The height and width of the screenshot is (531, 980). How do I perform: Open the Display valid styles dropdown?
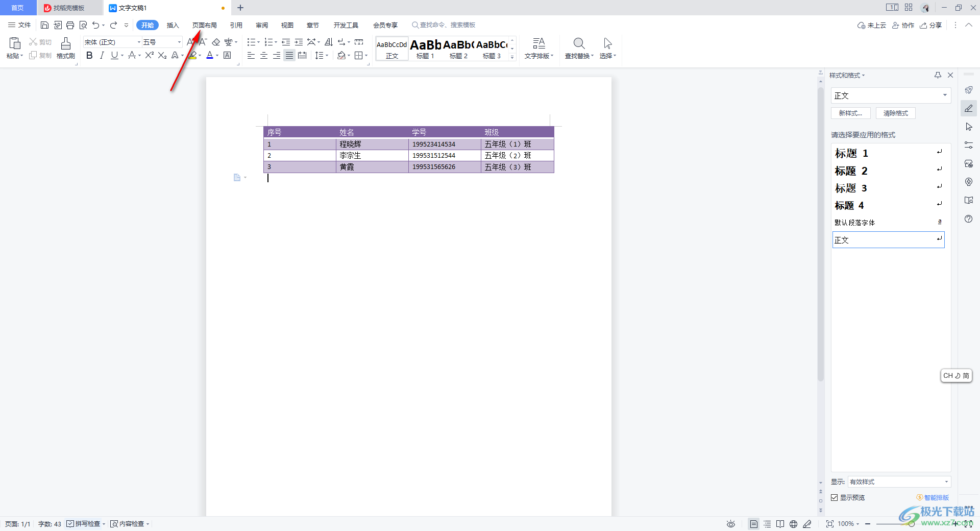click(899, 481)
